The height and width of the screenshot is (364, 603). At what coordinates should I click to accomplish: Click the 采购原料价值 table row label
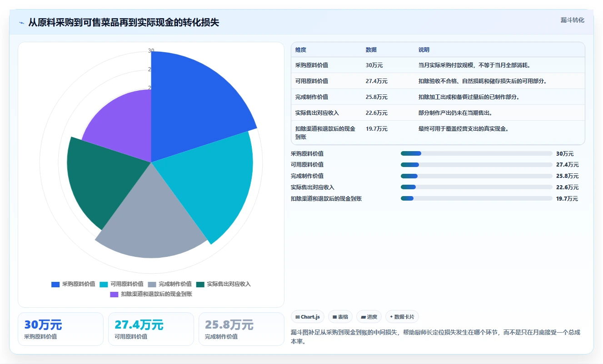312,65
